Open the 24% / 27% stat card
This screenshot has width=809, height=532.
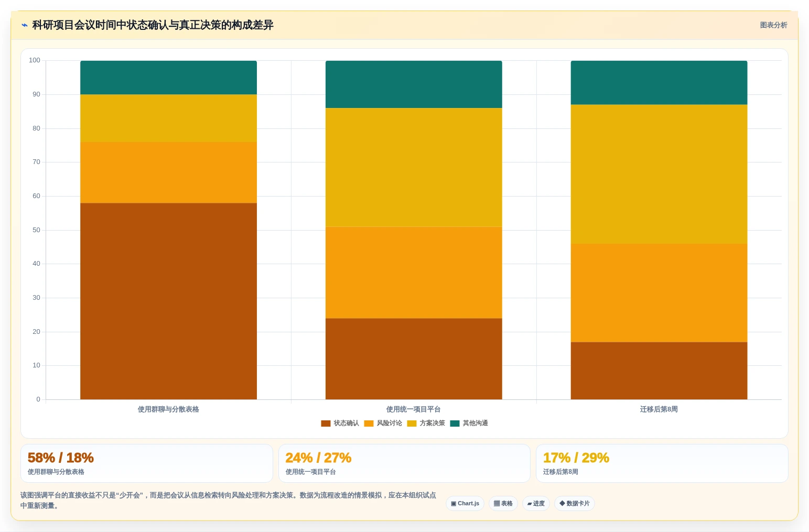(x=404, y=463)
